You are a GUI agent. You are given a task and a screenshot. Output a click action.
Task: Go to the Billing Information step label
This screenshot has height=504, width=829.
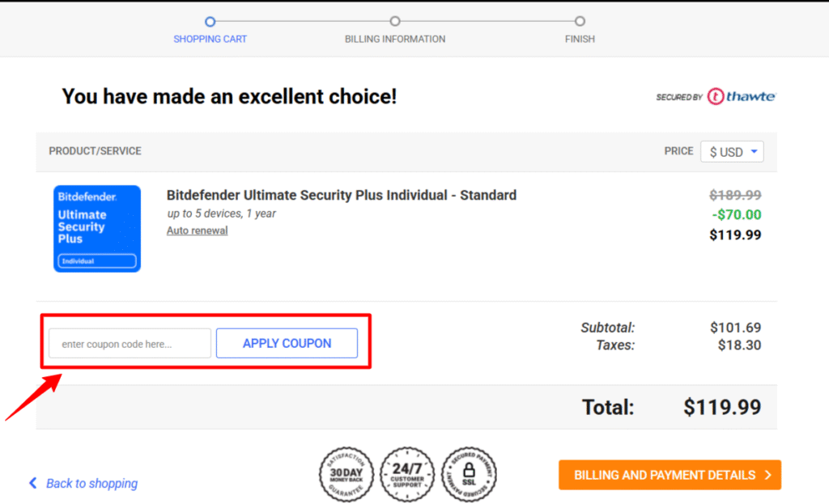[x=395, y=39]
